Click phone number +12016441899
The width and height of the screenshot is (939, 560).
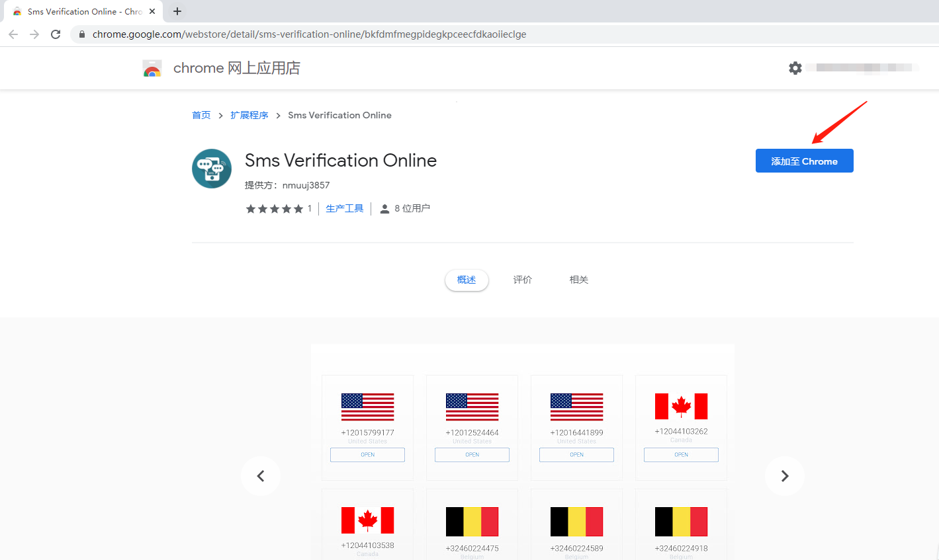pos(577,432)
